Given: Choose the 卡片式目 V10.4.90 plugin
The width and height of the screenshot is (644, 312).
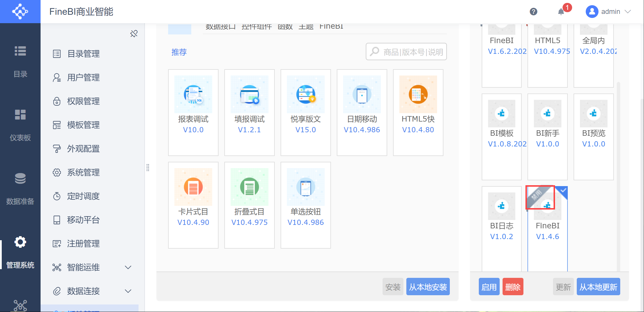Looking at the screenshot, I should [x=193, y=205].
